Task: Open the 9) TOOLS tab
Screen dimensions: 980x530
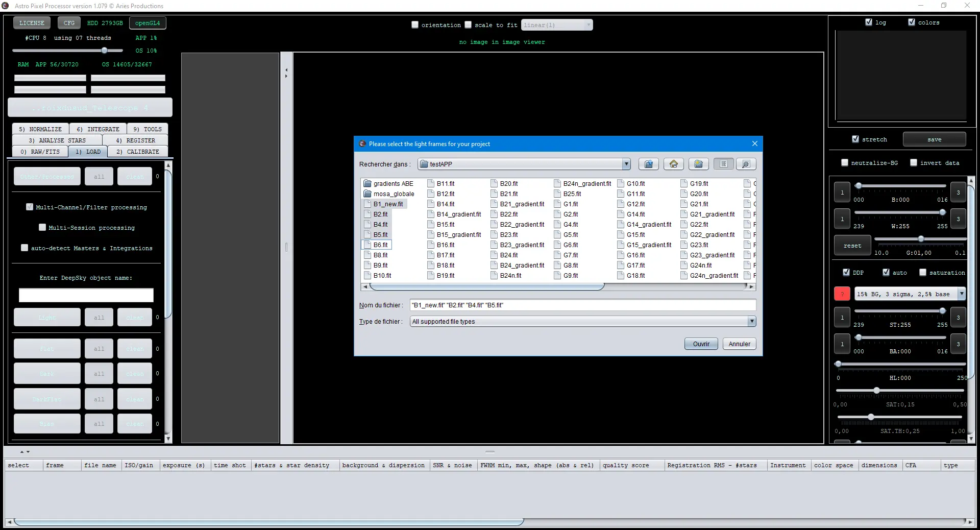Action: (x=148, y=129)
